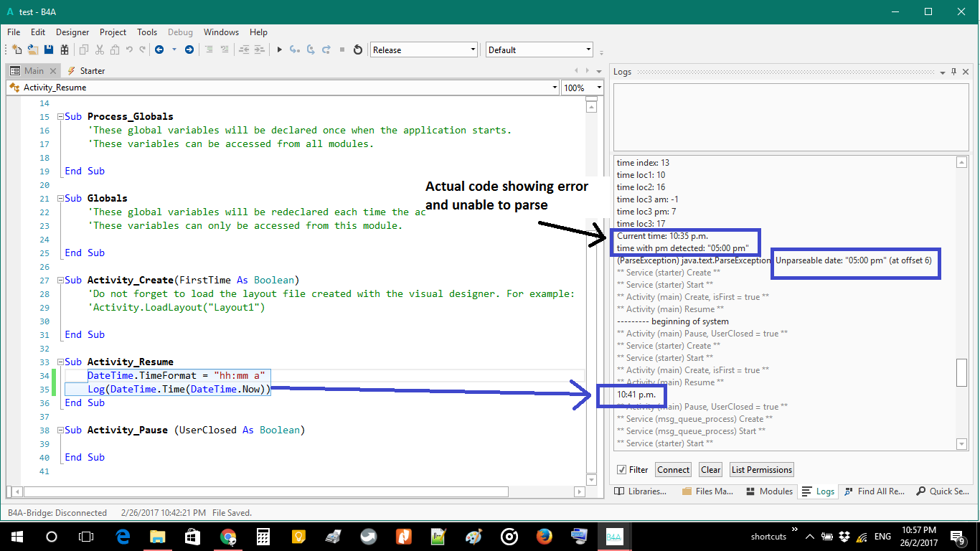Click the List Permissions button

761,470
